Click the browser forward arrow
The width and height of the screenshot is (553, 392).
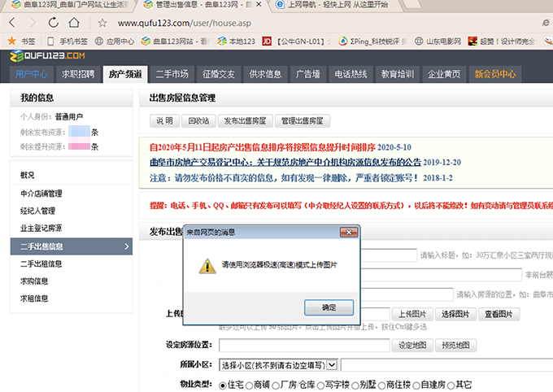tap(33, 23)
